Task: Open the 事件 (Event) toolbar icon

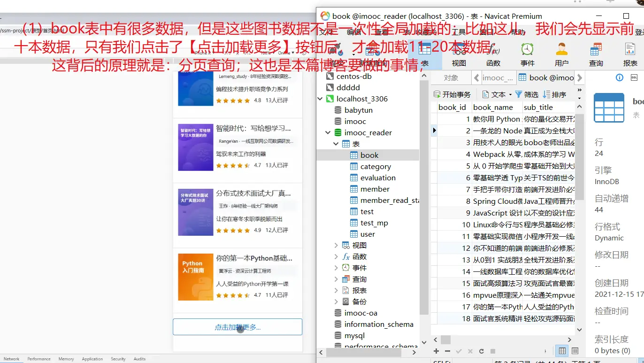Action: 527,54
